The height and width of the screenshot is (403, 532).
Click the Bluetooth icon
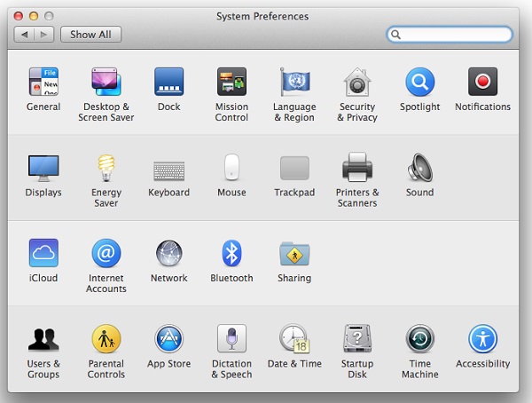(231, 254)
